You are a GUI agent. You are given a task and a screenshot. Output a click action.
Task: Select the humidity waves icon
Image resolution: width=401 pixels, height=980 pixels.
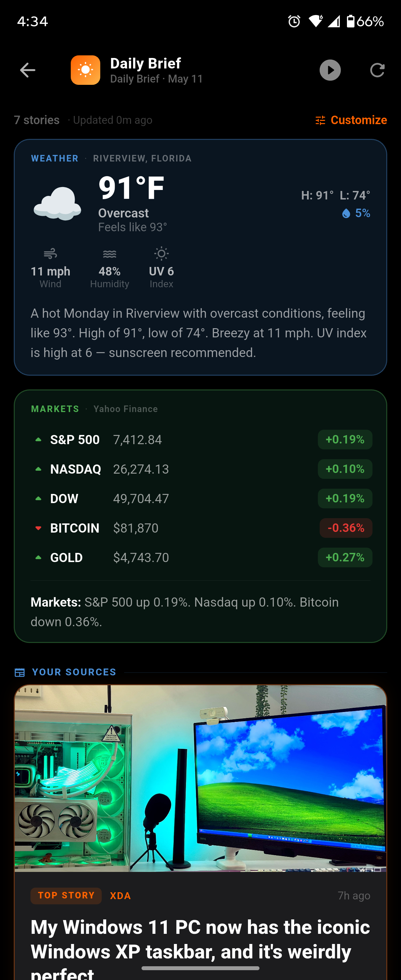(109, 254)
